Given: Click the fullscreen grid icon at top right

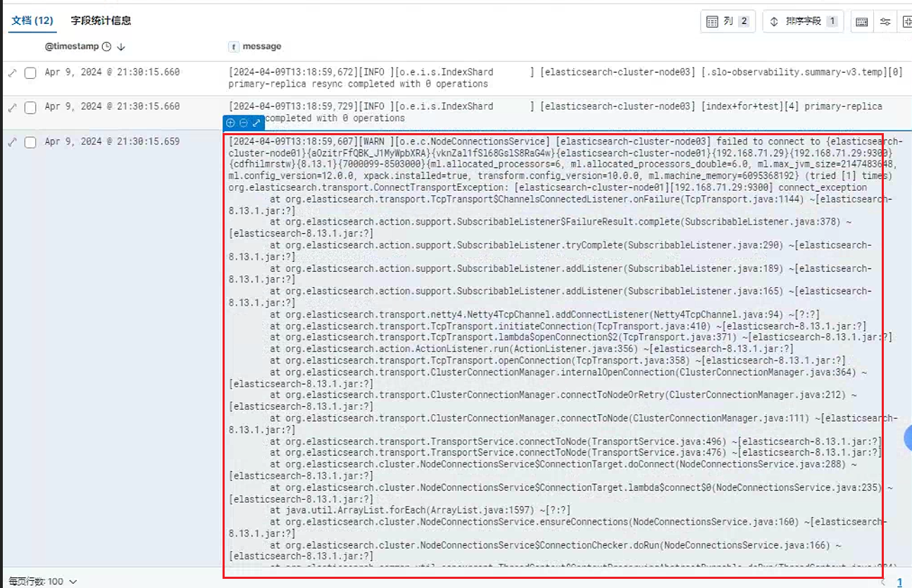Looking at the screenshot, I should coord(906,22).
